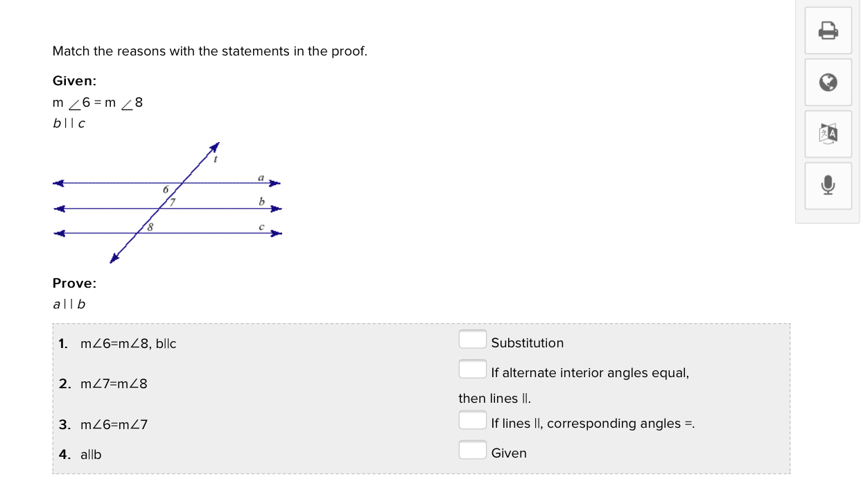861x504 pixels.
Task: Click the "Match the reasons" instruction text
Action: click(210, 51)
